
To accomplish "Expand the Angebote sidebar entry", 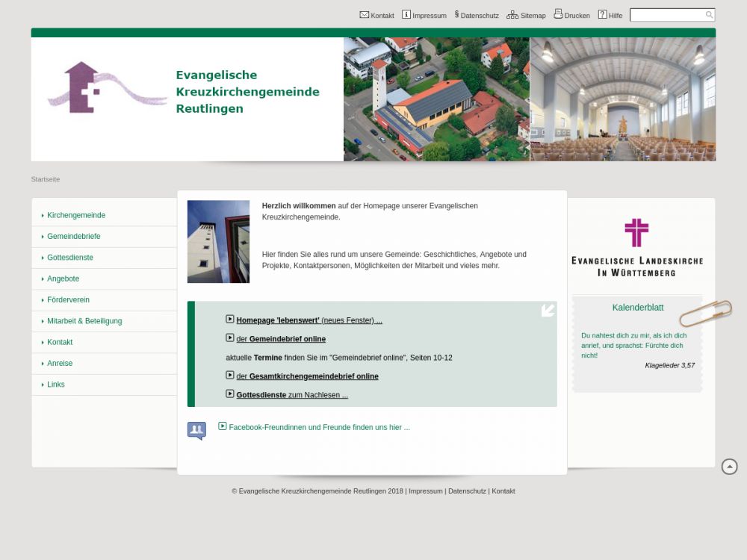I will point(63,279).
